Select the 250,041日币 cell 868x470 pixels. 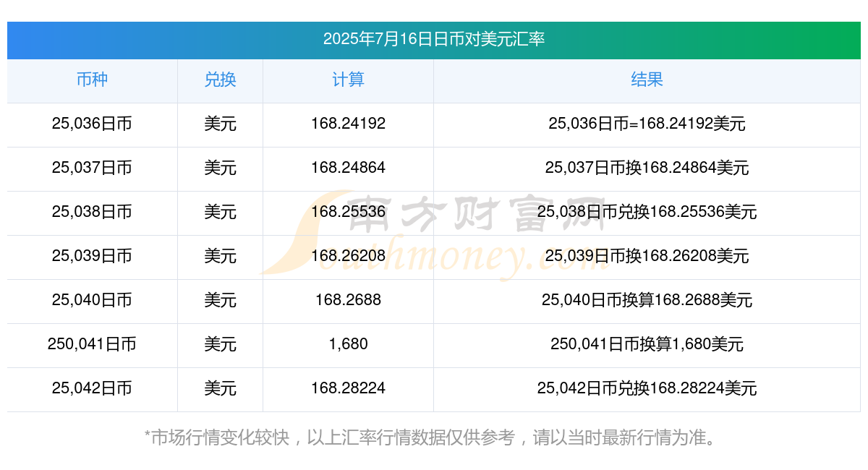click(x=92, y=344)
